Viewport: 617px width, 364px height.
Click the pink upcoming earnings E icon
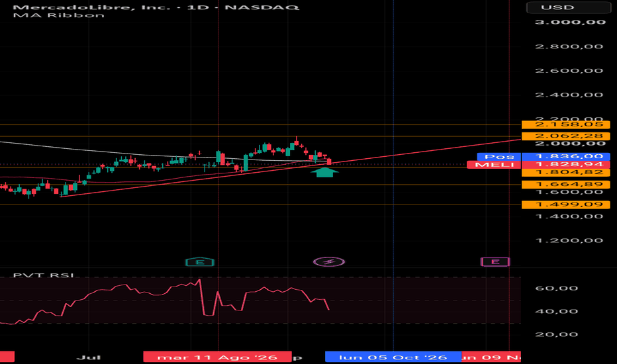click(x=495, y=261)
